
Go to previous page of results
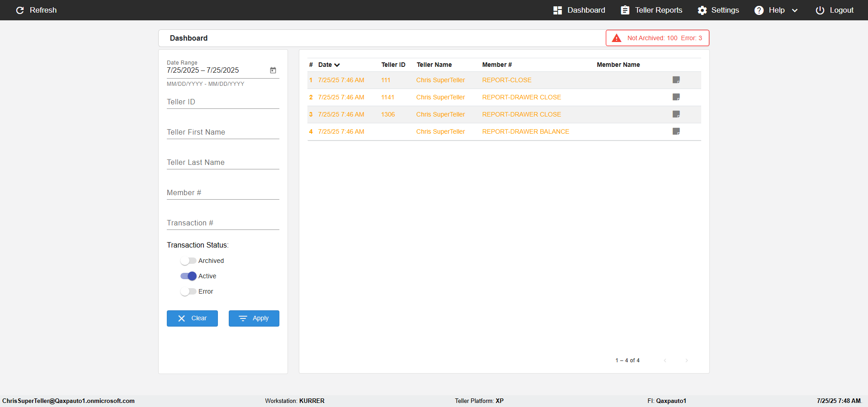pos(665,360)
